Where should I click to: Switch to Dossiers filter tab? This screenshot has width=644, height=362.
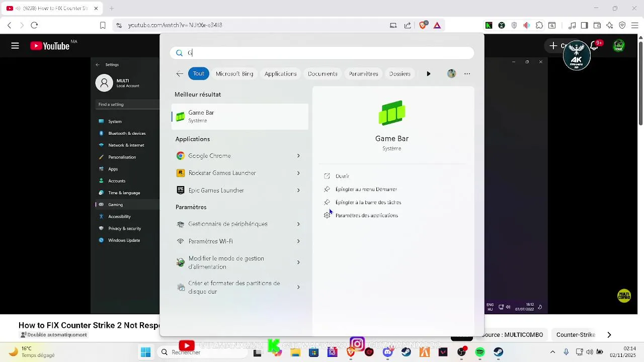400,73
